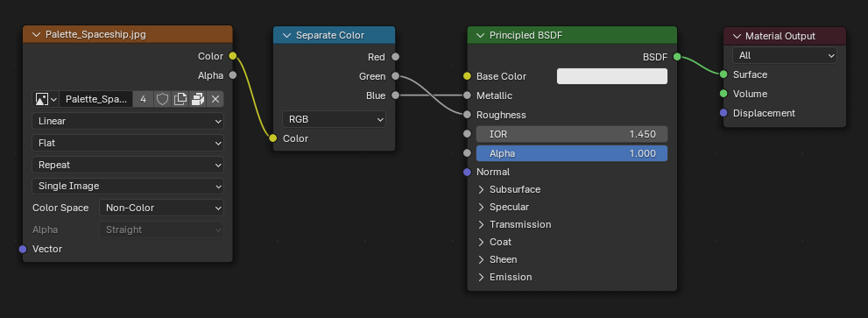Select the Separate Color node title
Viewport: 868px width, 318px height.
click(330, 35)
